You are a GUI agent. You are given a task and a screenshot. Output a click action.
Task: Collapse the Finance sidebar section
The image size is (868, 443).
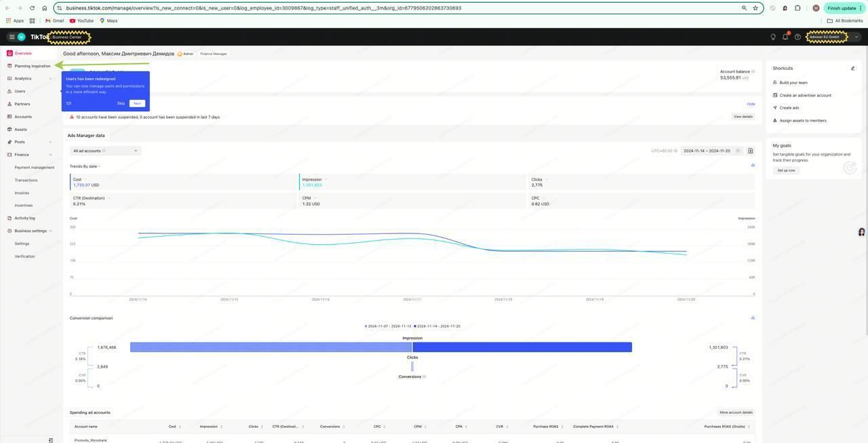(x=50, y=155)
